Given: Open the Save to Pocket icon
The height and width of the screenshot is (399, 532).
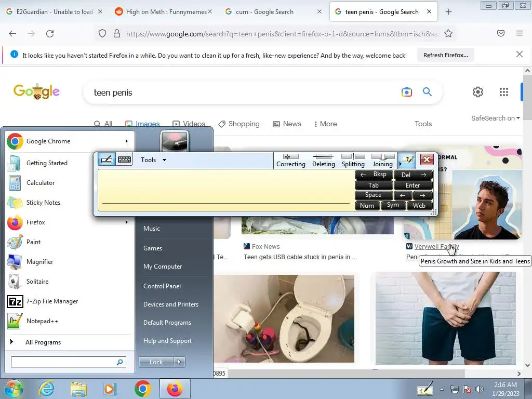Looking at the screenshot, I should click(501, 33).
